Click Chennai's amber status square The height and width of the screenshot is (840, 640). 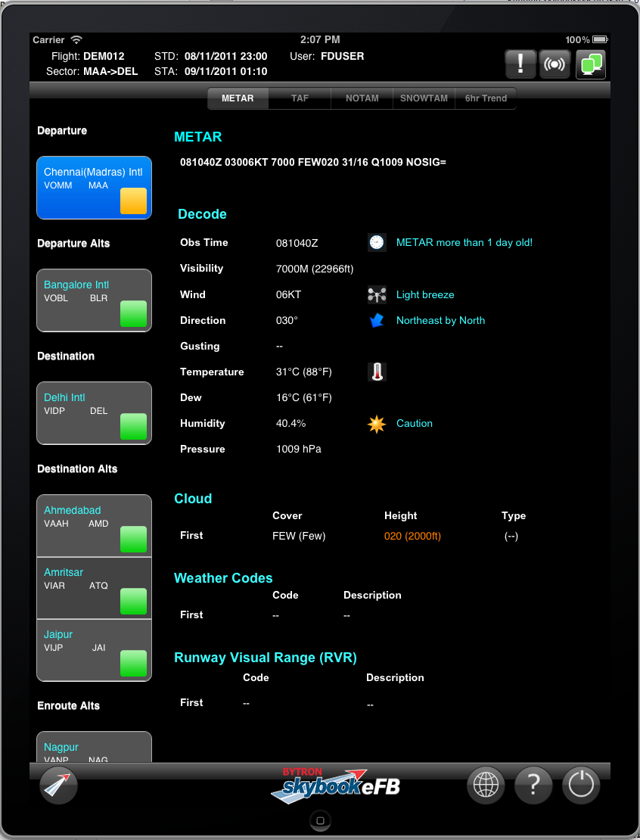tap(133, 201)
